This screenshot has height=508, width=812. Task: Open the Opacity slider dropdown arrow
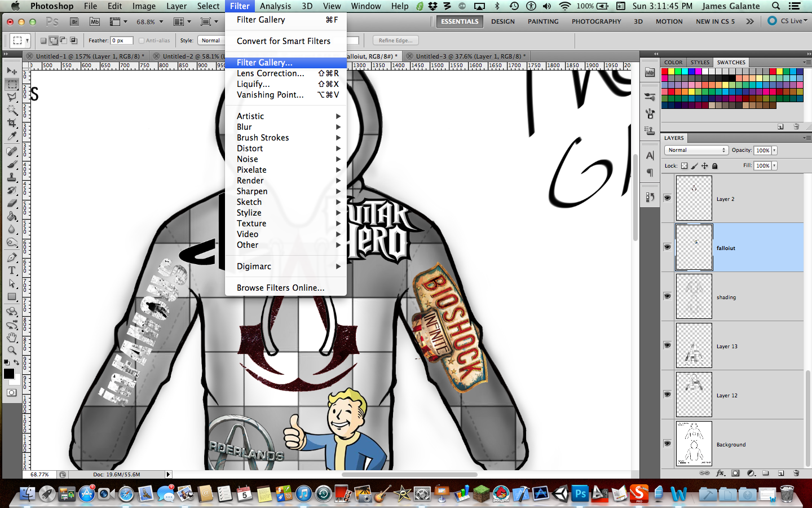(x=775, y=150)
